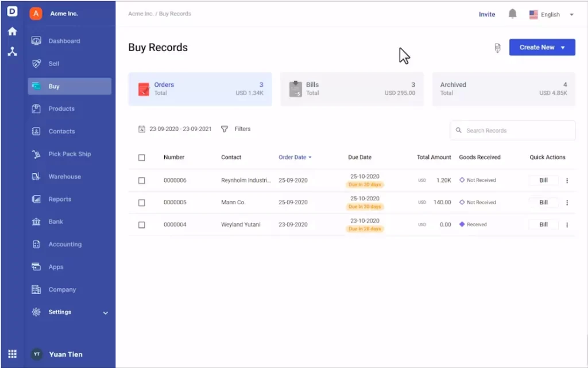Click the export document icon
Image resolution: width=588 pixels, height=368 pixels.
[497, 48]
